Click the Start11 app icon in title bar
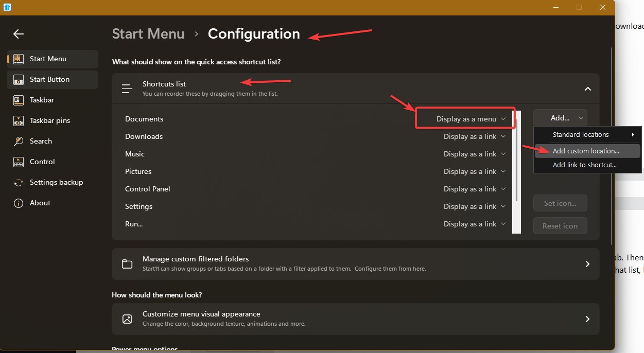This screenshot has height=353, width=644. pos(7,7)
